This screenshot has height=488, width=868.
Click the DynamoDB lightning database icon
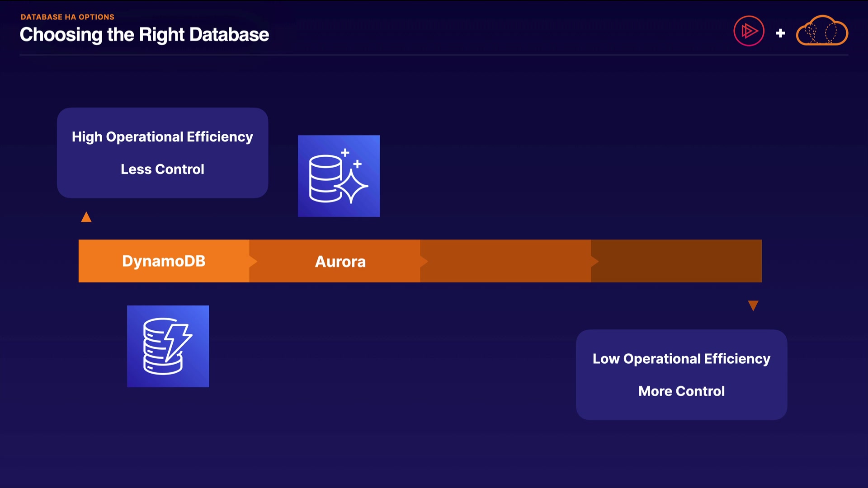coord(168,346)
